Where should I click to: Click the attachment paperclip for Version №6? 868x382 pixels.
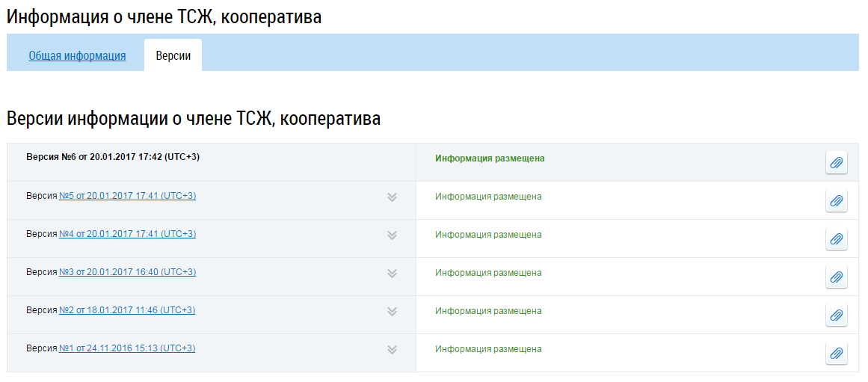coord(837,162)
